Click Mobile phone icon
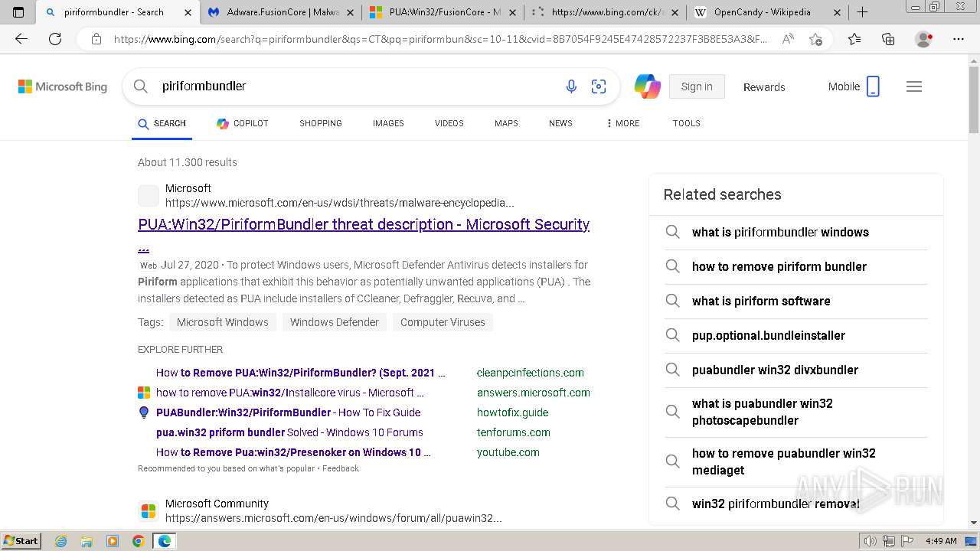 (x=873, y=86)
